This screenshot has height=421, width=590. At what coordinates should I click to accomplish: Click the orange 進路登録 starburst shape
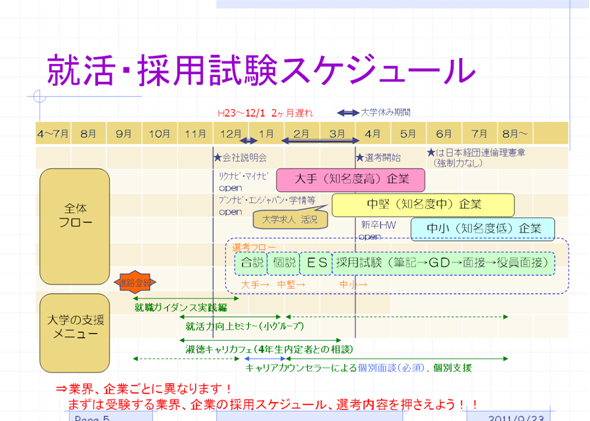coord(135,282)
